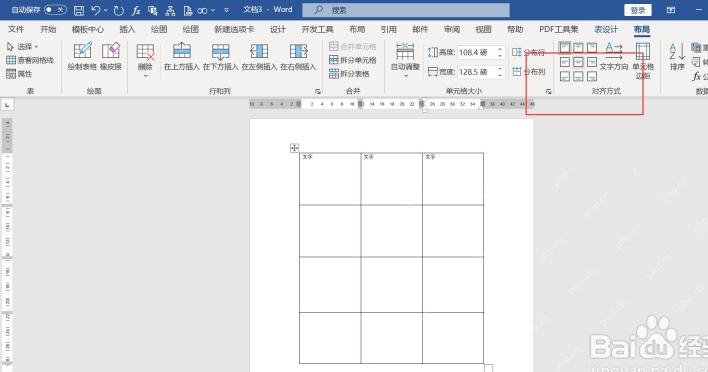This screenshot has height=372, width=708.
Task: Select Align Bottom Right alignment icon
Action: point(592,76)
